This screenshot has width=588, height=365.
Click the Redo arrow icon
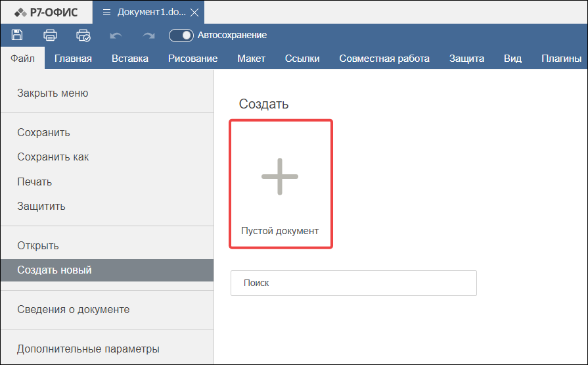click(149, 36)
